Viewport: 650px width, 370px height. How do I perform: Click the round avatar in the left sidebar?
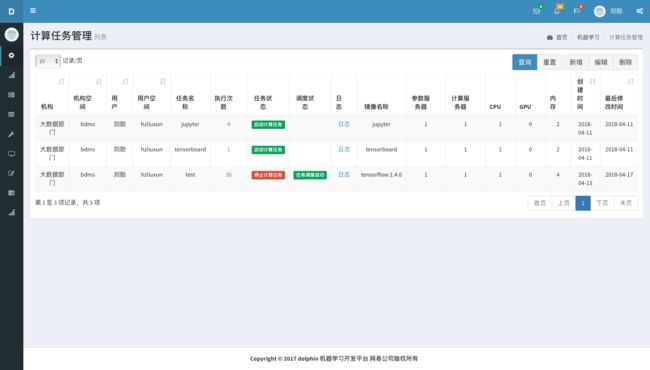point(12,34)
